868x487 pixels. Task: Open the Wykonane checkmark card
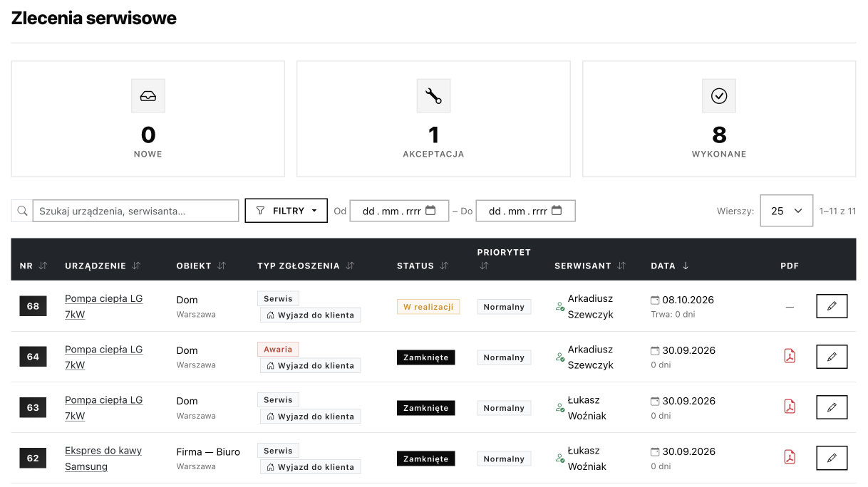pyautogui.click(x=719, y=119)
